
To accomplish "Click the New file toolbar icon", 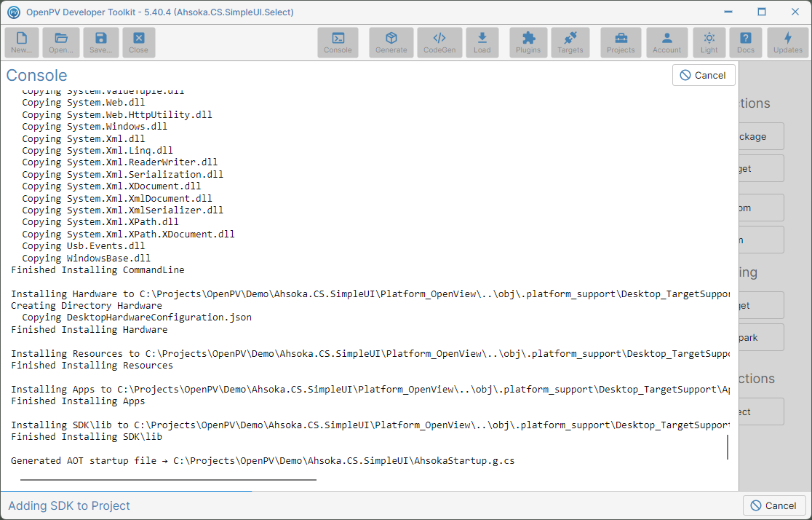I will click(22, 42).
